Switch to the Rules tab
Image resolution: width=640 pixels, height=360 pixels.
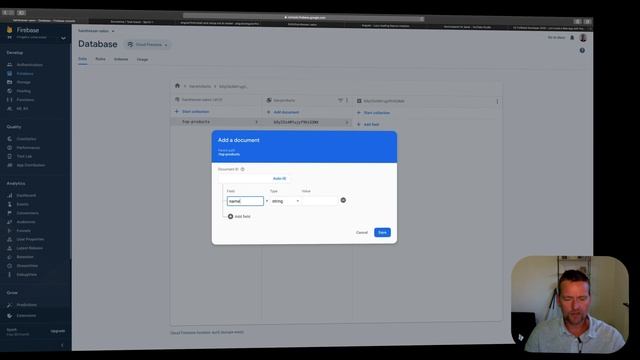100,59
